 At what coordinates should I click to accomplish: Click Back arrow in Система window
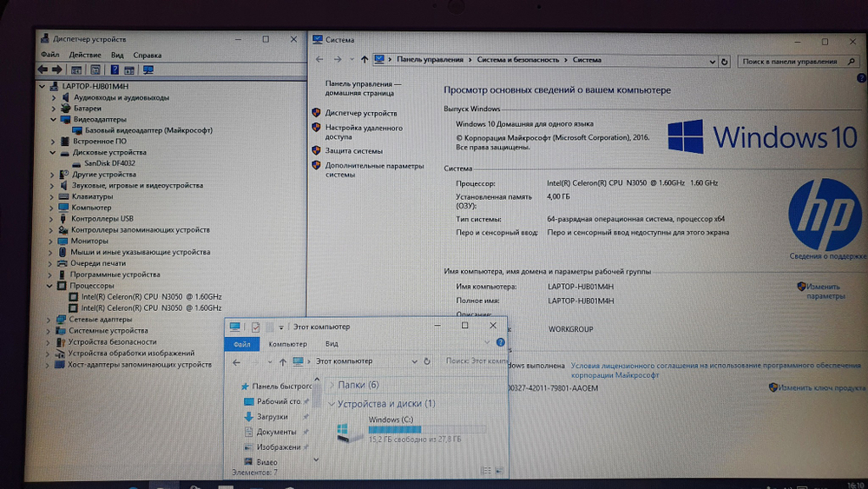tap(319, 59)
